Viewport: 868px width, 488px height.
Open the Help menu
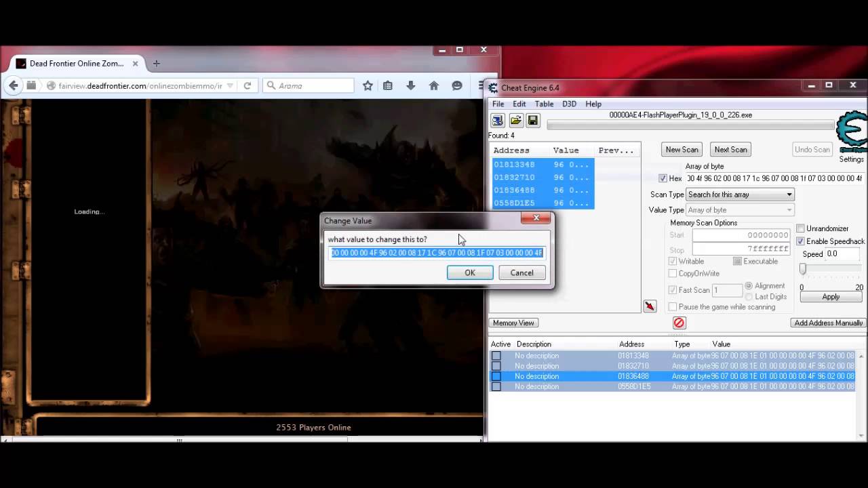[593, 104]
